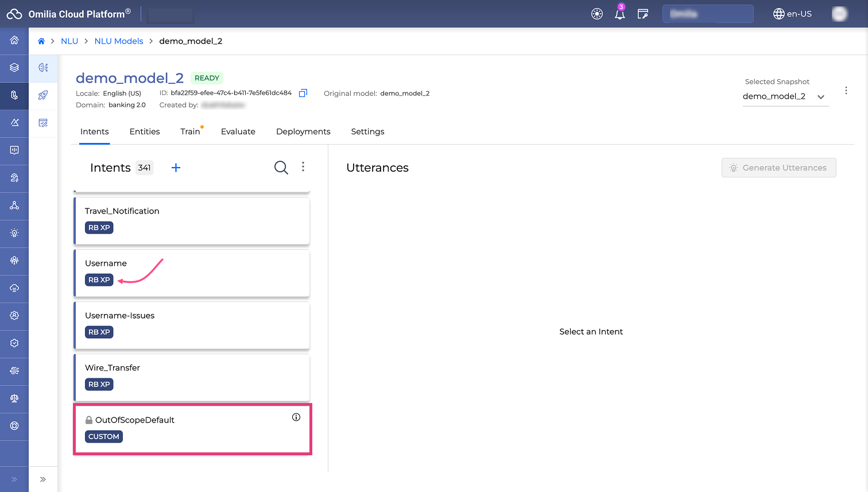Copy the model ID using copy icon

pos(303,93)
